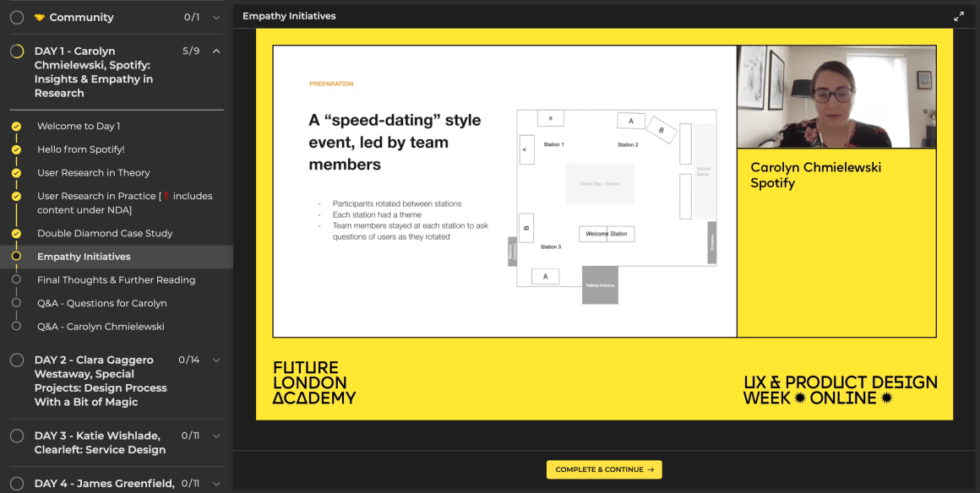Screen dimensions: 980x493
Task: Click DAY 4 James Greenfield section title
Action: [x=105, y=483]
